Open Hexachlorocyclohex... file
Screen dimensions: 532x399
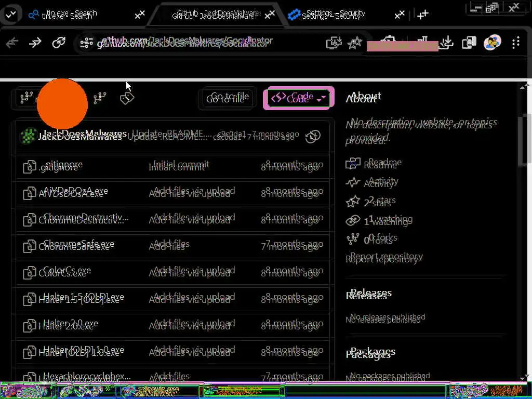[85, 377]
